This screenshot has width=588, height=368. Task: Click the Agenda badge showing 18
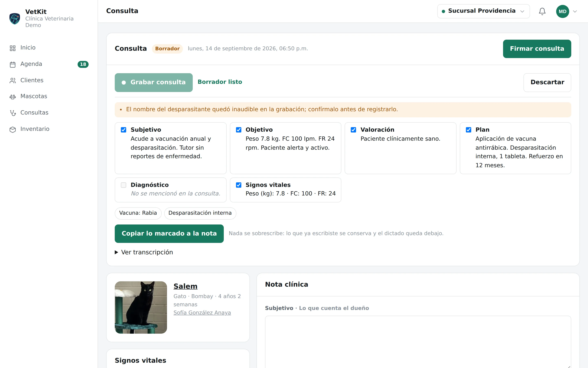83,64
